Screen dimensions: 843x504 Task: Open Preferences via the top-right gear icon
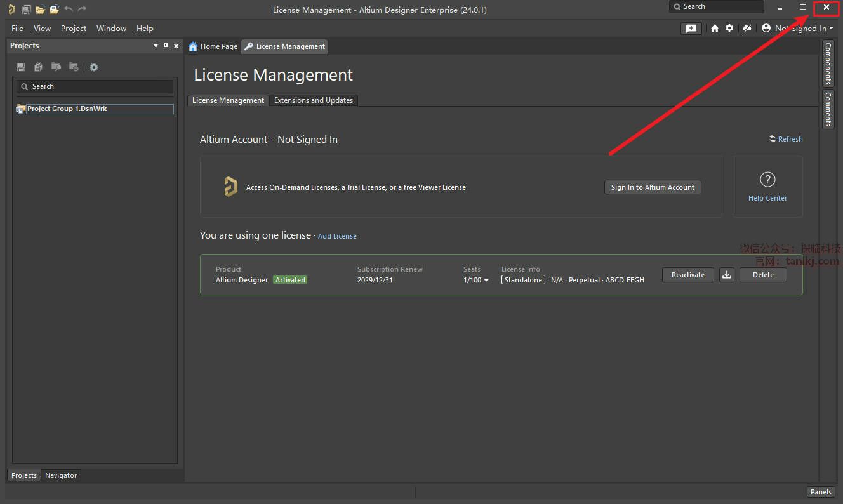[729, 28]
